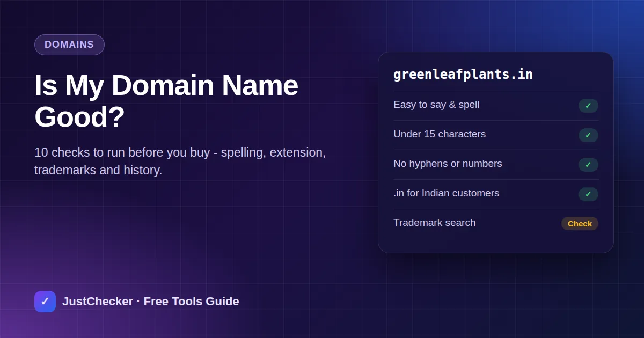
Task: Click the JustChecker checkmark logo icon
Action: tap(45, 302)
